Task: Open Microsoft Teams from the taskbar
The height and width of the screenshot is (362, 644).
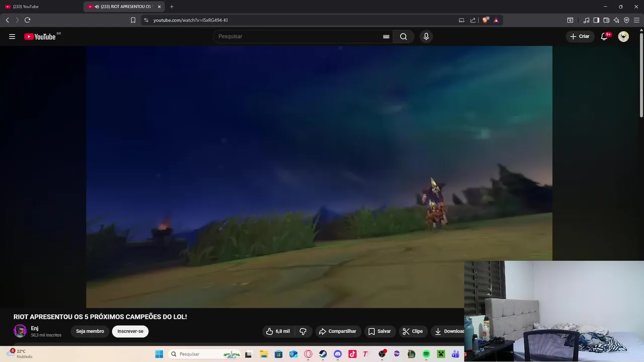Action: 456,354
